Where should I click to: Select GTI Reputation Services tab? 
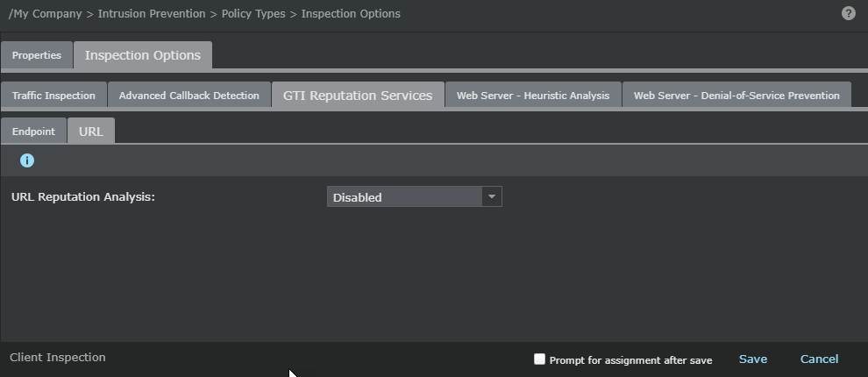point(358,96)
